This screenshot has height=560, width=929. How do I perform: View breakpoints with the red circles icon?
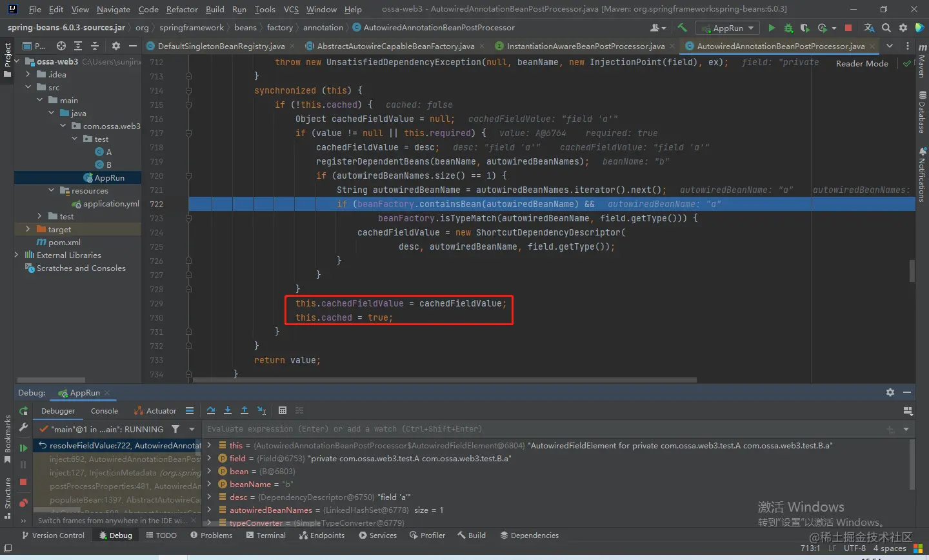tap(23, 503)
